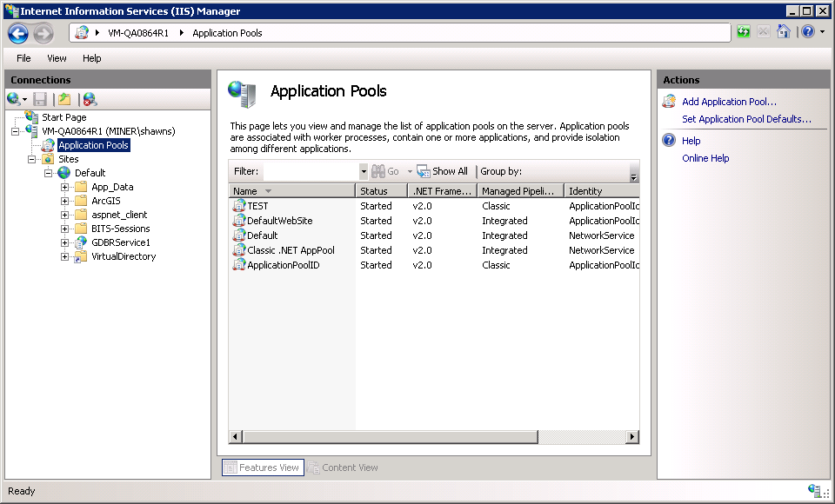Screen dimensions: 835x504
Task: Click Set Application Pool Defaults link
Action: coord(746,119)
